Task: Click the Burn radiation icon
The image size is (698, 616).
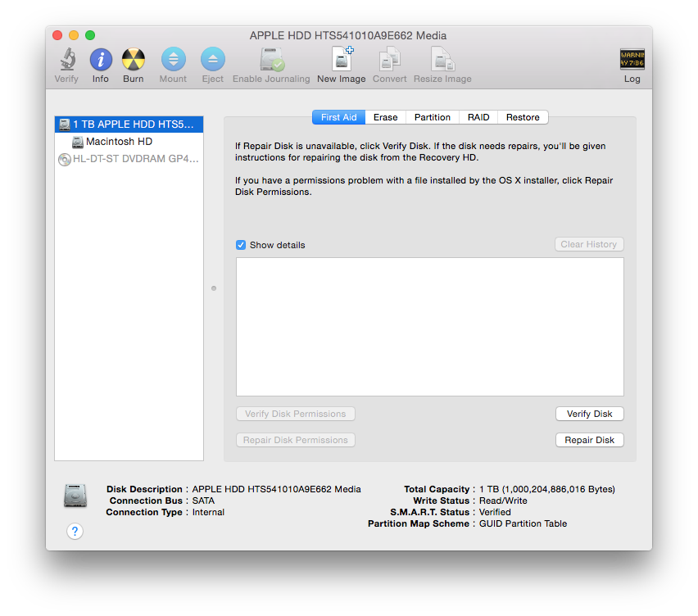Action: point(133,59)
